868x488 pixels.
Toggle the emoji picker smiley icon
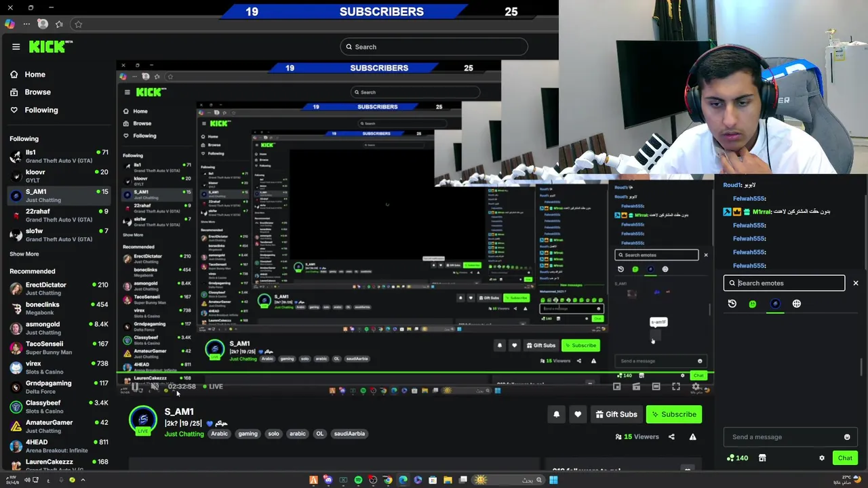click(847, 437)
